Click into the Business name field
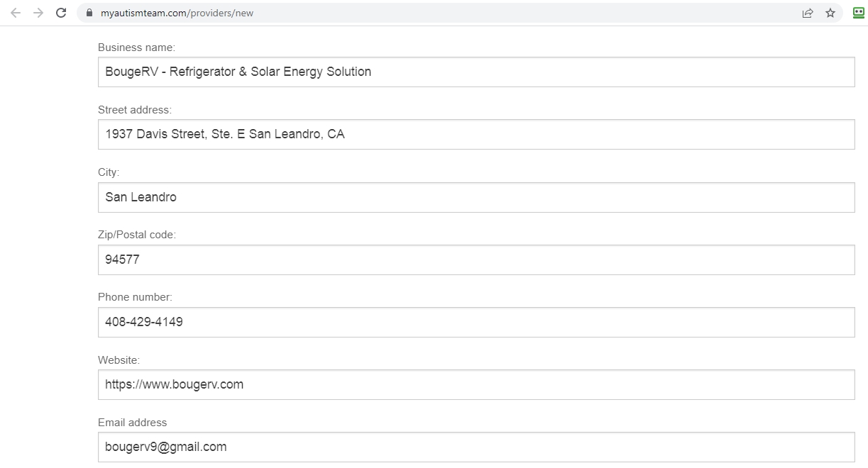868x468 pixels. pyautogui.click(x=476, y=72)
